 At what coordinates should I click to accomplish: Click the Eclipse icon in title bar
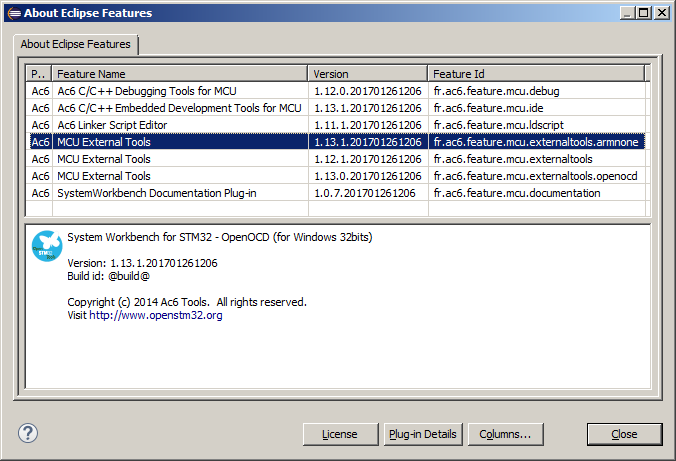(x=13, y=12)
